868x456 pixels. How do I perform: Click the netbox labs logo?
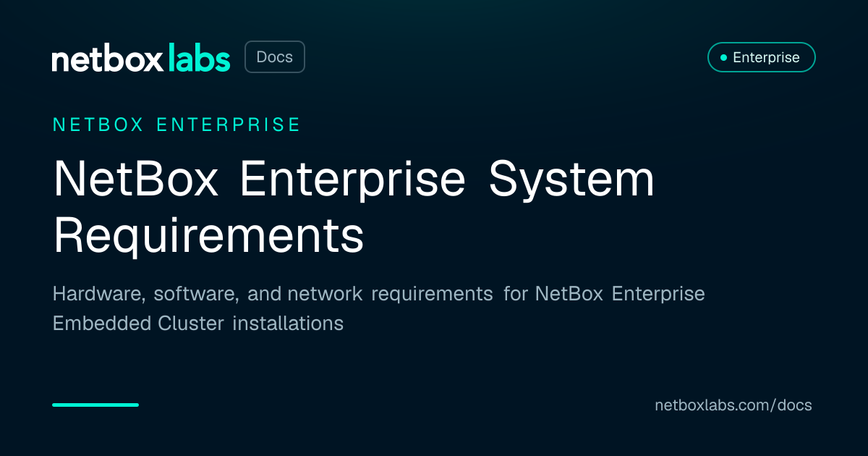coord(141,58)
